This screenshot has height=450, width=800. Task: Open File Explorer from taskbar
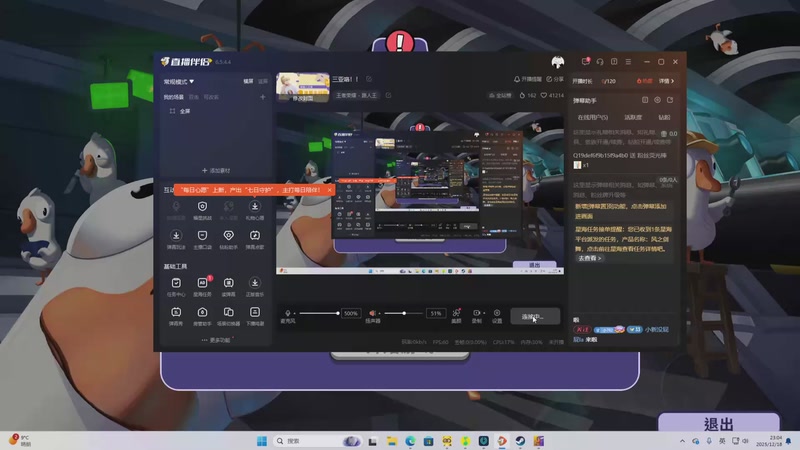tap(391, 441)
